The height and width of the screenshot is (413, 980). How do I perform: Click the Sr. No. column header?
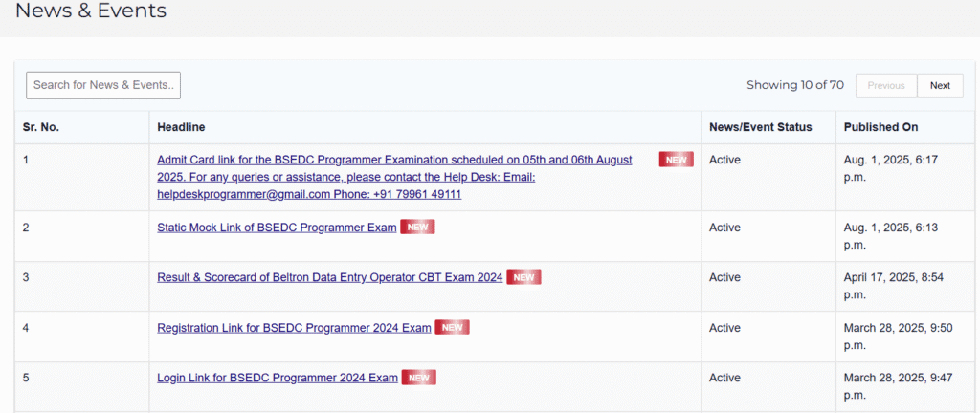40,127
